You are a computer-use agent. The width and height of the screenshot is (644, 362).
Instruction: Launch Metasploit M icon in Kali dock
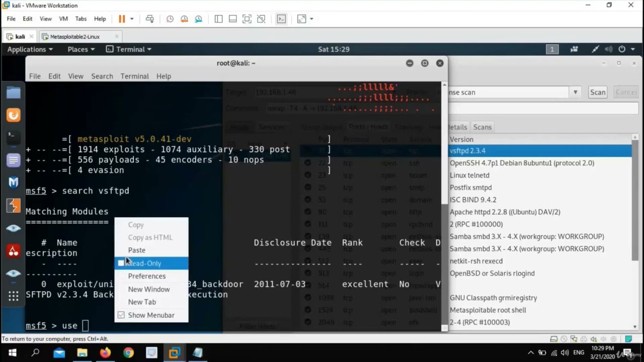pyautogui.click(x=14, y=182)
